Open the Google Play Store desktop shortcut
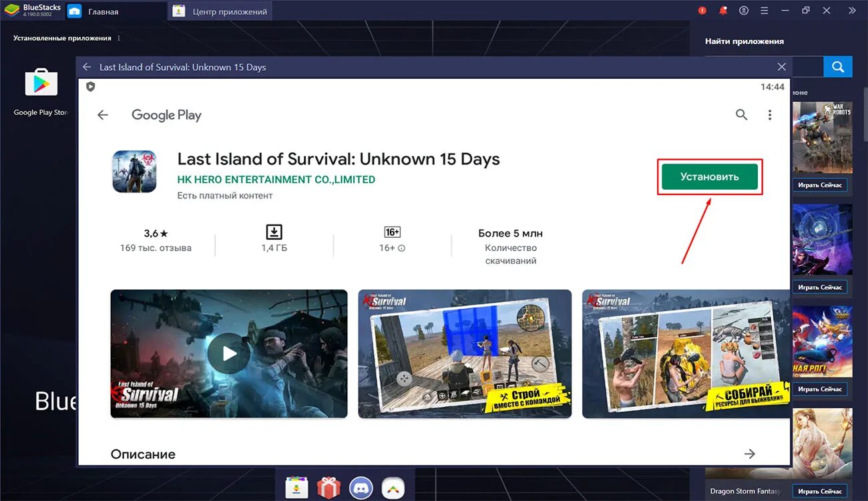The width and height of the screenshot is (868, 501). [41, 92]
